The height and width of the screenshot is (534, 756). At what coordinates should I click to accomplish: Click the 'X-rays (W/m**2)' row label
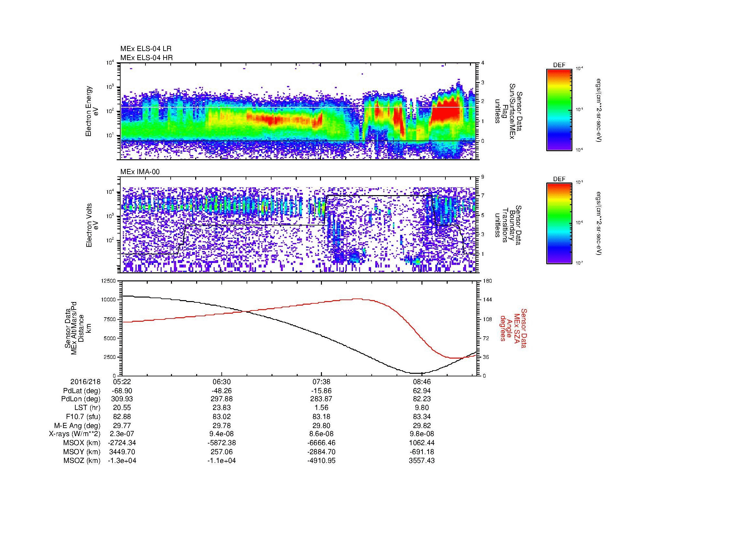point(74,434)
